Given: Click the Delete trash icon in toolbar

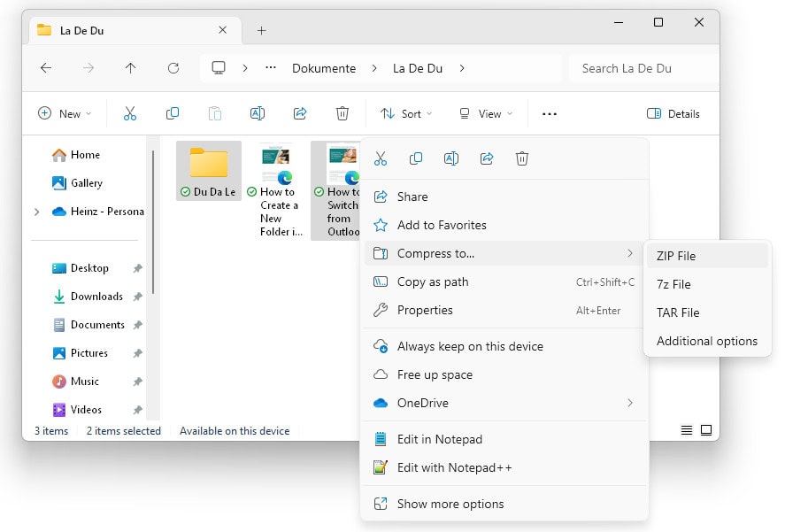Looking at the screenshot, I should tap(342, 113).
